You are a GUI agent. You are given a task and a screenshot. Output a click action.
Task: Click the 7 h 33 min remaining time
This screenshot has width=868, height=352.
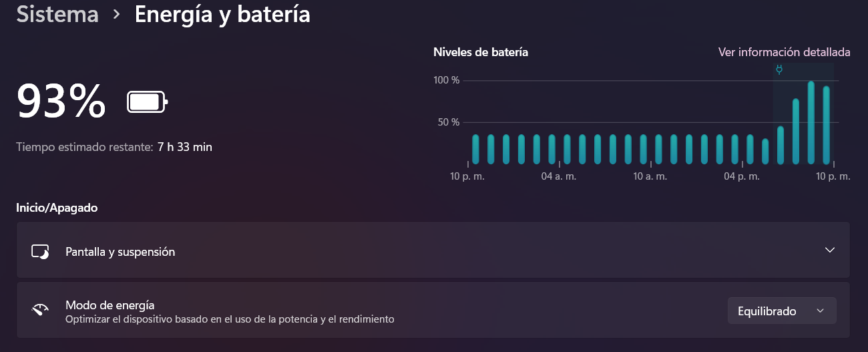185,147
